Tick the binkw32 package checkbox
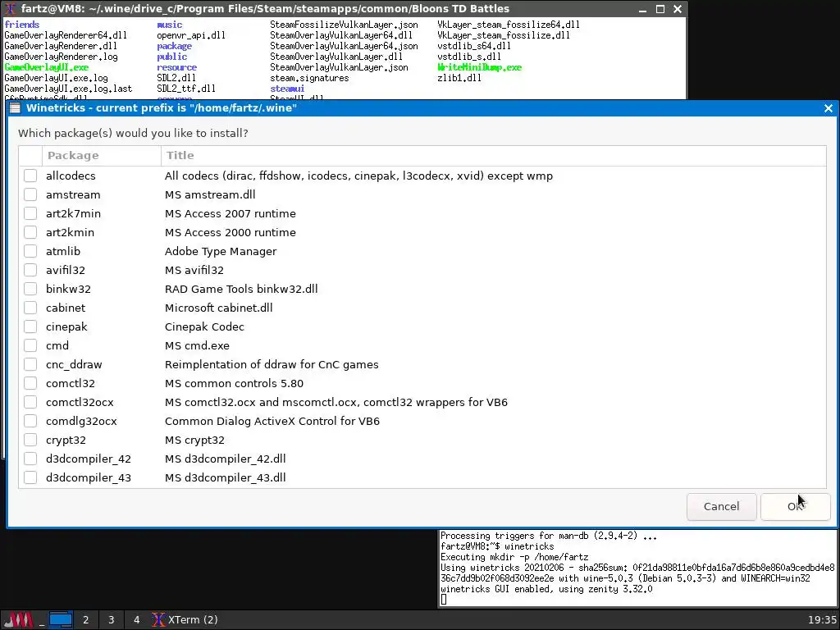 click(x=30, y=289)
